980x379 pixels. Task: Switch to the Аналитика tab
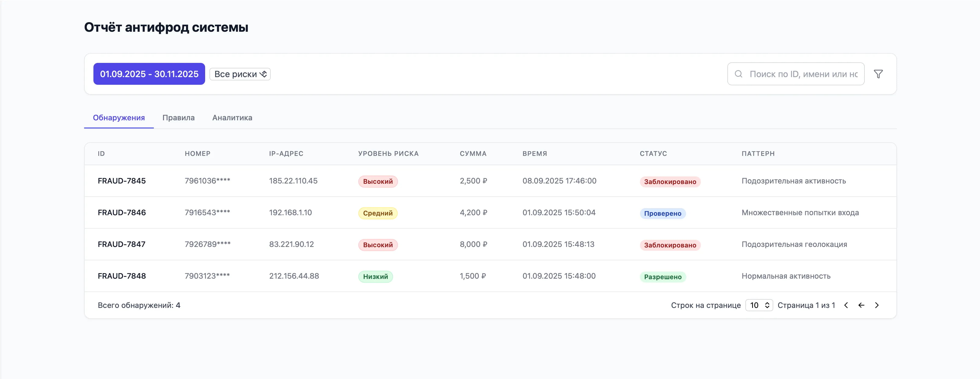click(232, 118)
